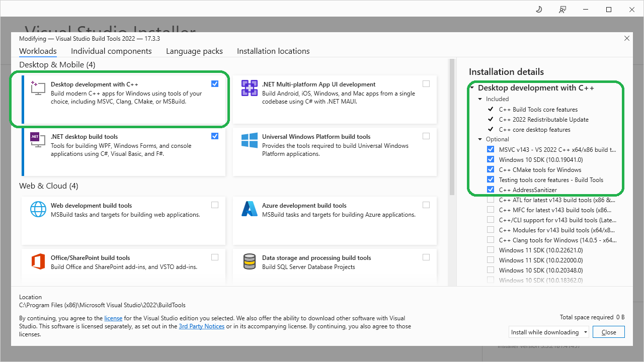Click the feedback icon in the title bar
Image resolution: width=644 pixels, height=362 pixels.
[562, 10]
